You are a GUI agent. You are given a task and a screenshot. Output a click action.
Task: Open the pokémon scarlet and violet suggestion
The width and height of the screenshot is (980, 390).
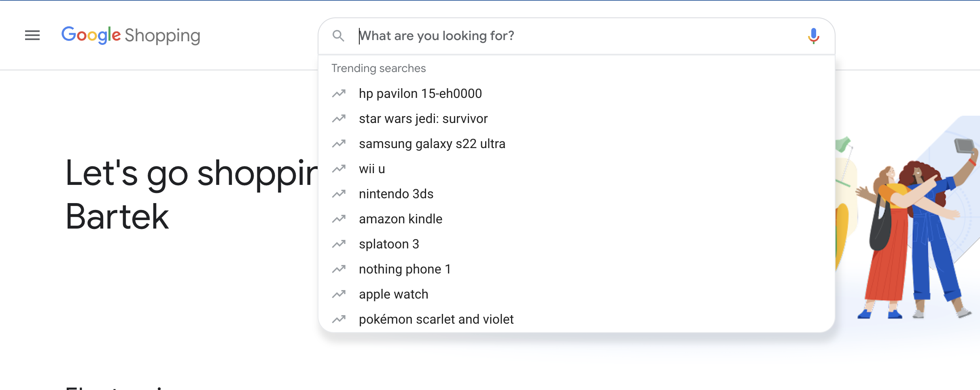(436, 319)
